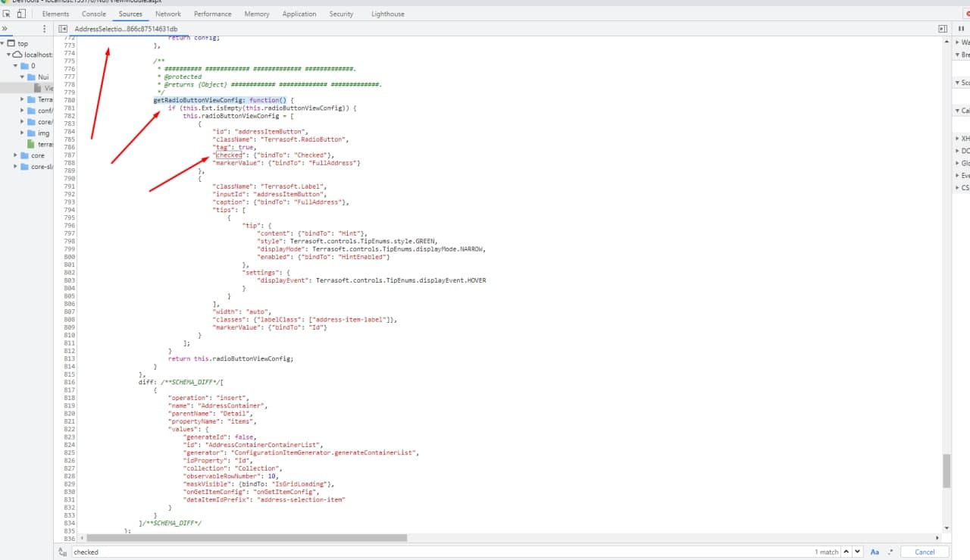
Task: Expand the Terra folder
Action: tap(22, 99)
